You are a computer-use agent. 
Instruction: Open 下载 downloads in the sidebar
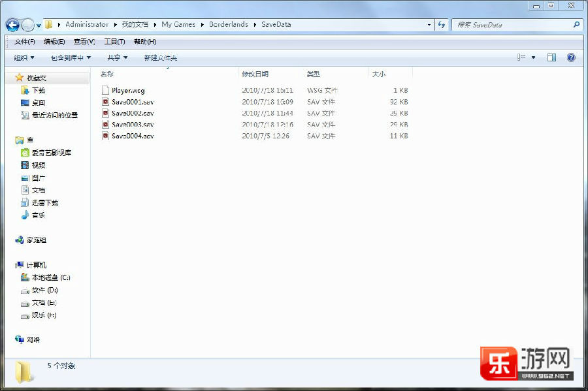(x=39, y=90)
